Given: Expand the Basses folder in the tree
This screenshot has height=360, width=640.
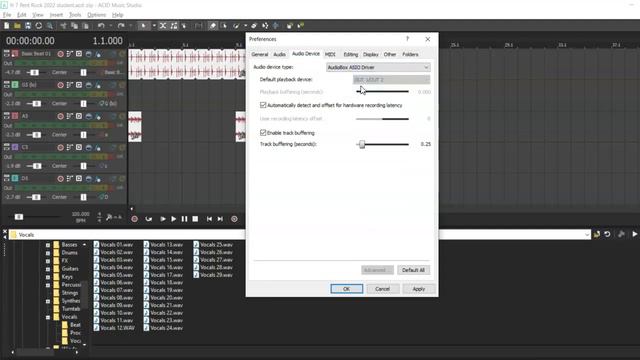Looking at the screenshot, I should tap(48, 245).
